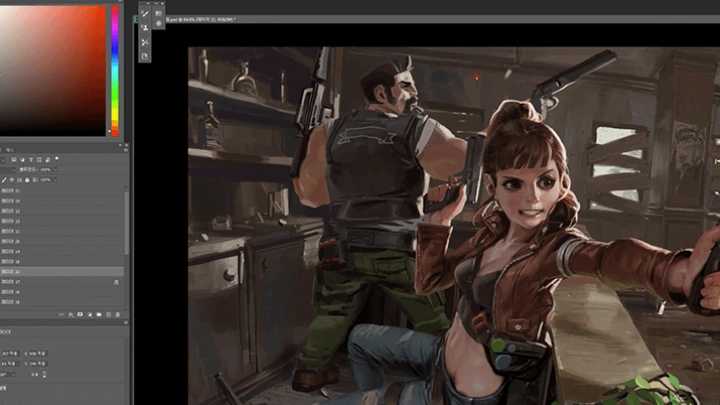
Task: Add a layer style with fx icon
Action: [71, 315]
